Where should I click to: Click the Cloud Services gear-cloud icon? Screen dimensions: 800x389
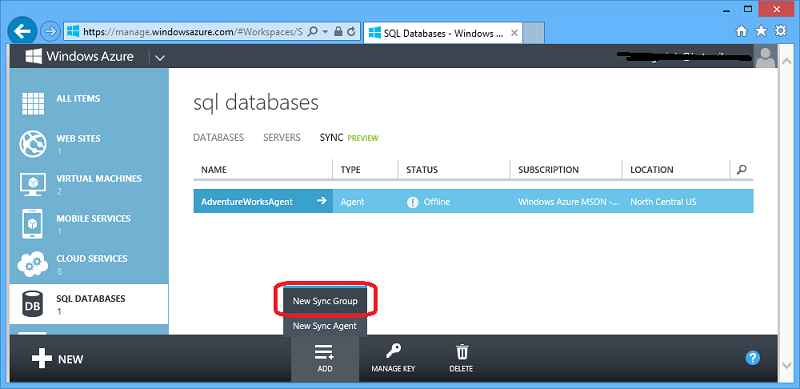point(33,265)
